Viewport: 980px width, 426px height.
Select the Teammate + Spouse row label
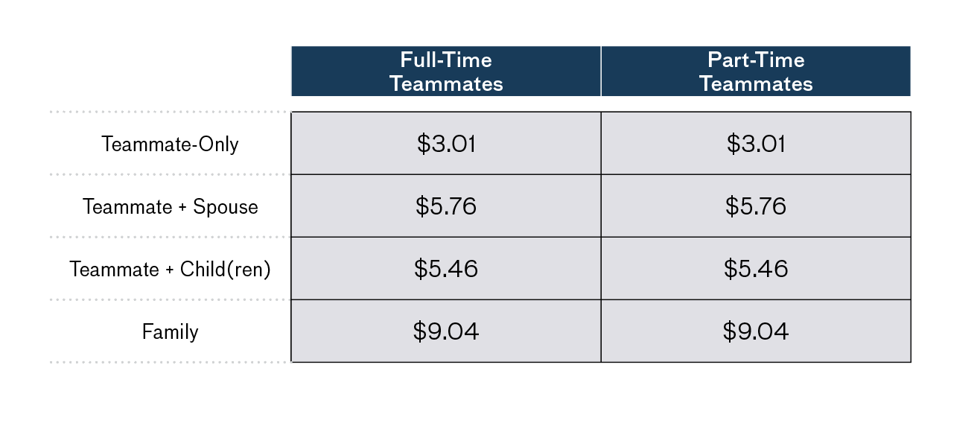point(171,206)
